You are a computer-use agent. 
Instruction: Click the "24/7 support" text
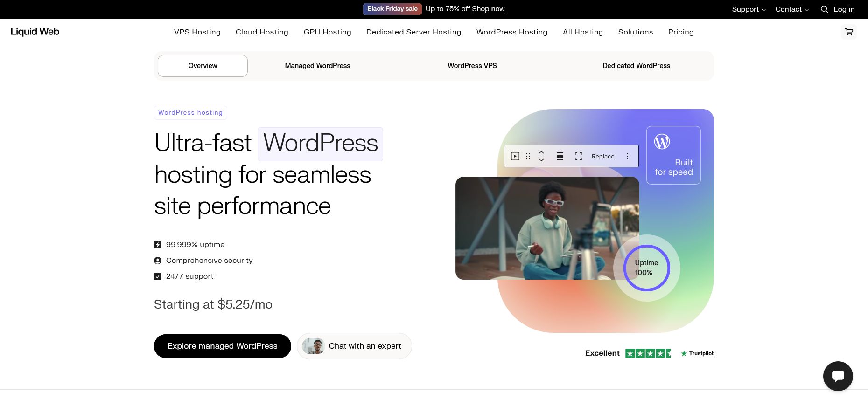coord(190,276)
